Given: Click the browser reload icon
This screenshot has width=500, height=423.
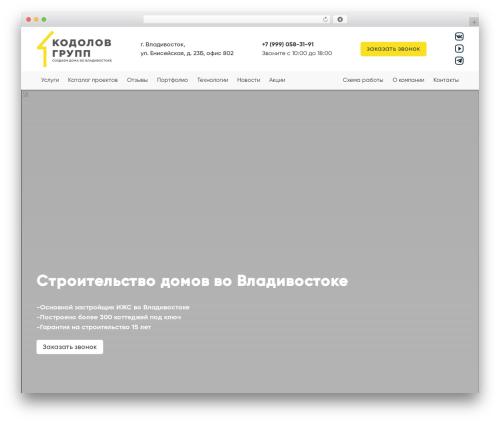Looking at the screenshot, I should coord(325,19).
